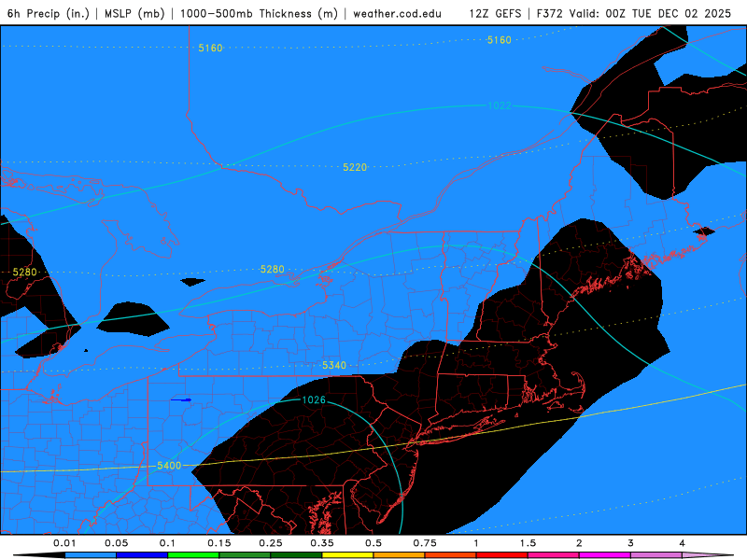Select the 'MSLP (mb)' header label
Image resolution: width=747 pixels, height=560 pixels.
tap(134, 13)
